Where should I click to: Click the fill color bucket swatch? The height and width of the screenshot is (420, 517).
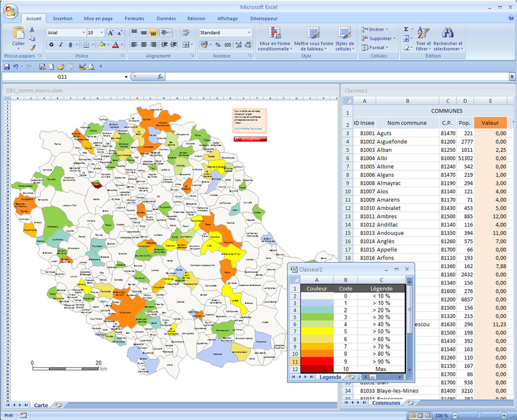click(x=102, y=44)
